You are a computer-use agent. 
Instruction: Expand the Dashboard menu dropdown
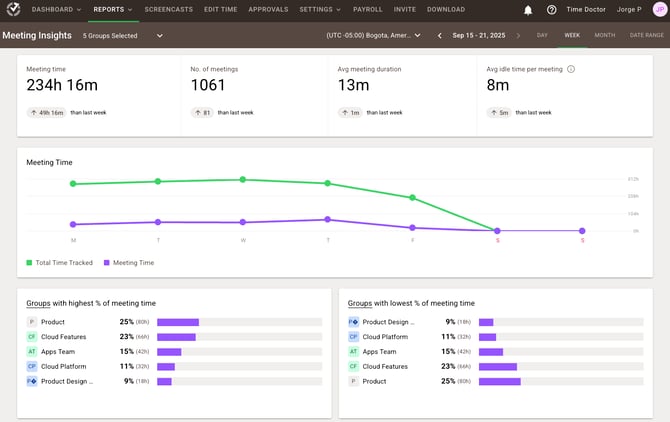(x=56, y=9)
